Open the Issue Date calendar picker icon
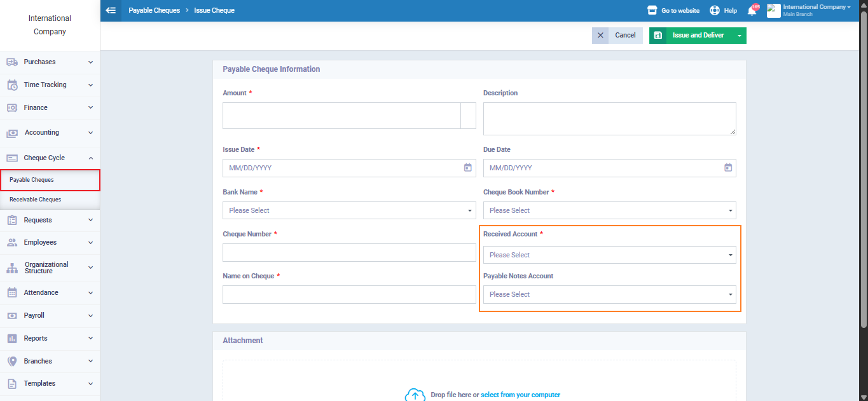The image size is (868, 401). click(468, 168)
